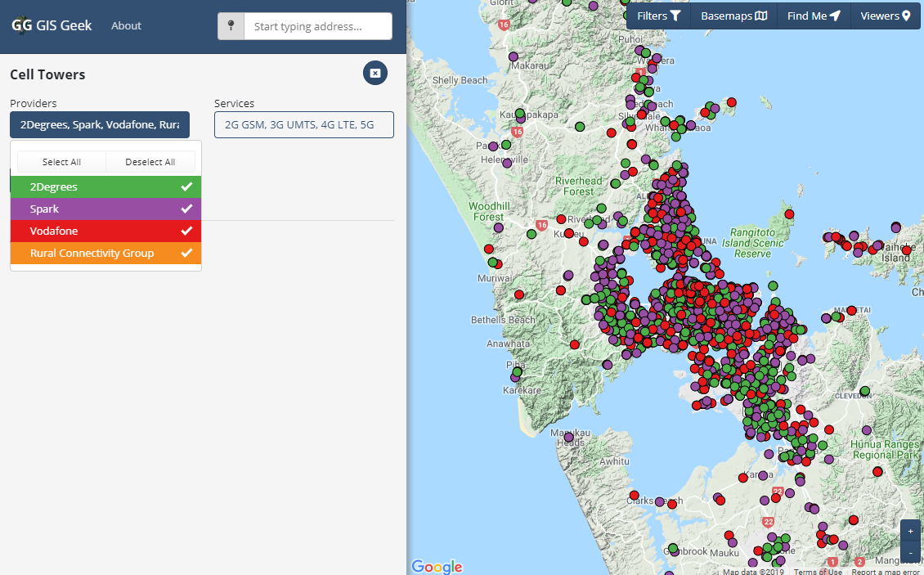
Task: Toggle the 2Degrees provider option
Action: click(x=106, y=187)
